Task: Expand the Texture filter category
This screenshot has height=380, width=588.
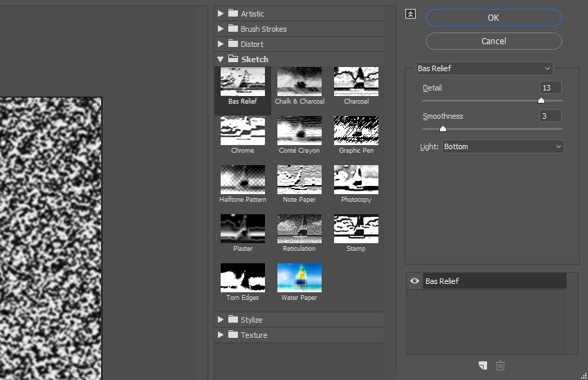Action: pyautogui.click(x=221, y=335)
